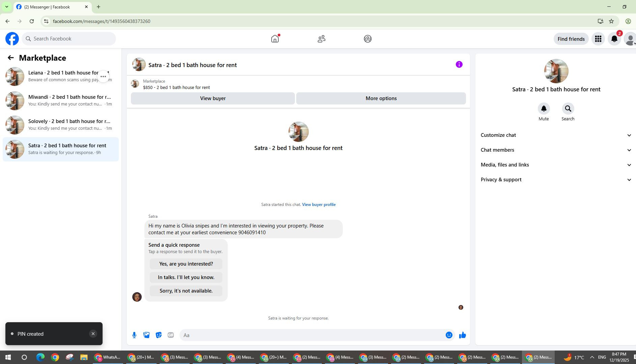Open options menu for Leiana conversation
The height and width of the screenshot is (364, 636).
click(x=103, y=77)
